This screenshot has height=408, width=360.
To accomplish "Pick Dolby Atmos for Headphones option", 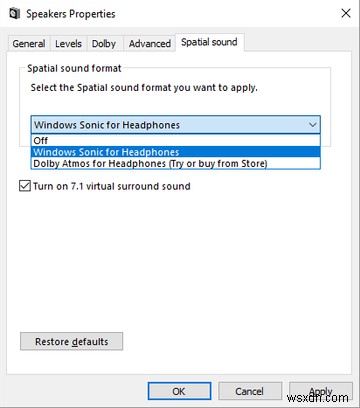I will (176, 164).
